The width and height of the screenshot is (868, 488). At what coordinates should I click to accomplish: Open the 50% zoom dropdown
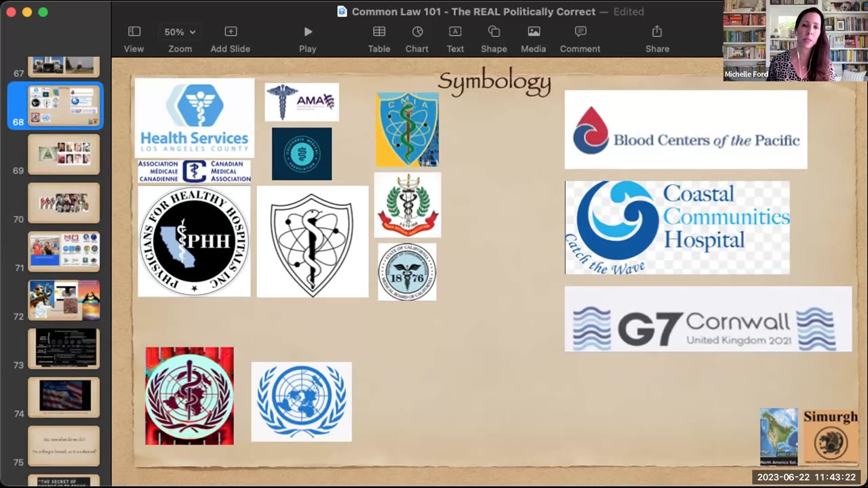pyautogui.click(x=180, y=32)
